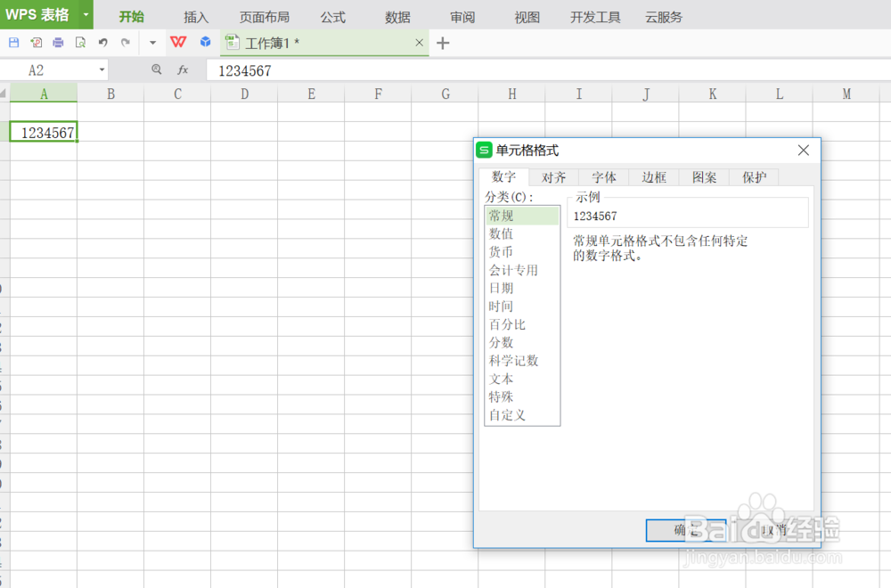Switch to the 保护 tab in dialog
Screen dimensions: 891x588
(754, 177)
